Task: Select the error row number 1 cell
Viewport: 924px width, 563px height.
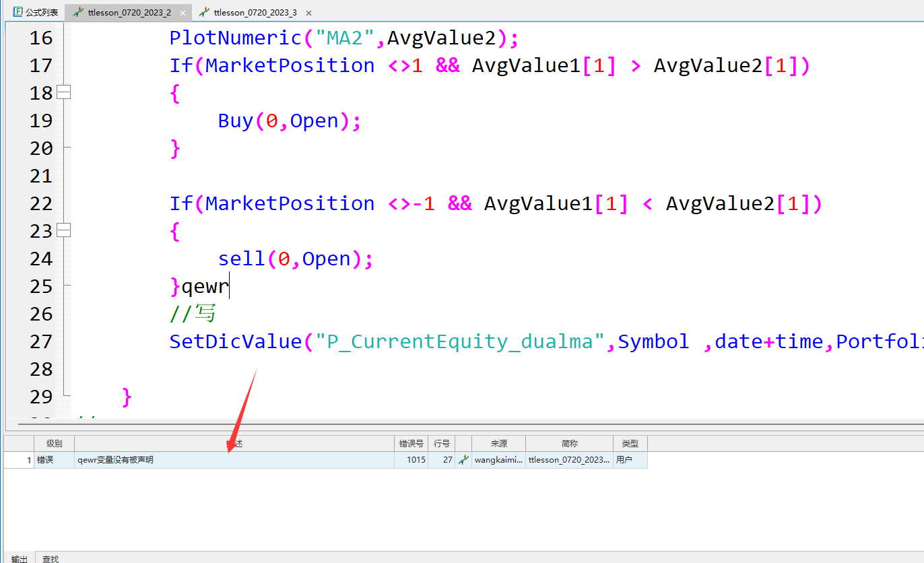Action: point(19,460)
